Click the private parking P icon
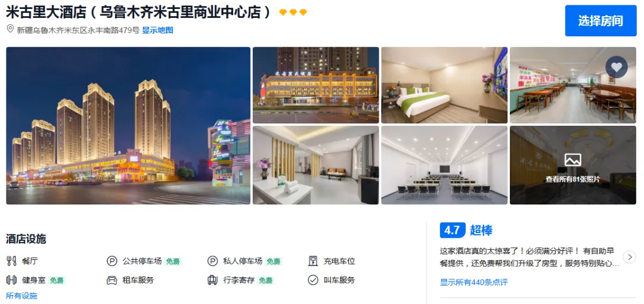Image resolution: width=644 pixels, height=304 pixels. pyautogui.click(x=212, y=261)
